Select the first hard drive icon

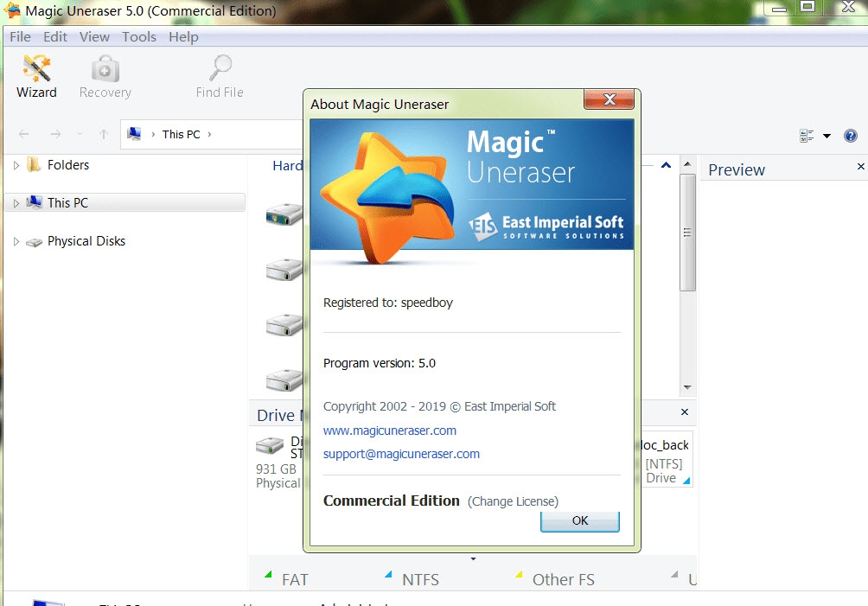coord(284,214)
